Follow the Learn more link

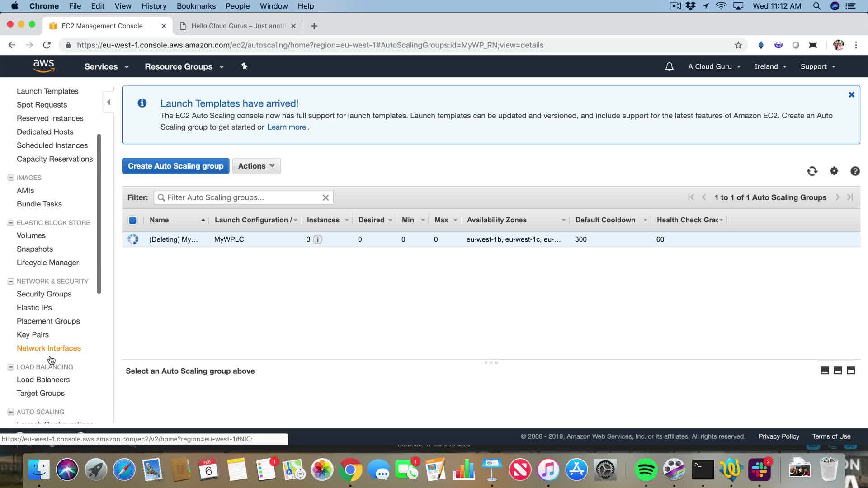coord(287,127)
